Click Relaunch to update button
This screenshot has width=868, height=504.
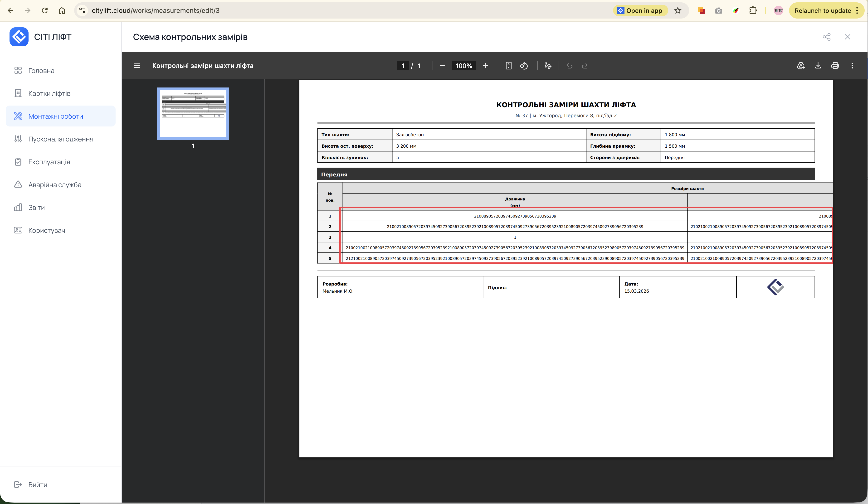point(823,11)
